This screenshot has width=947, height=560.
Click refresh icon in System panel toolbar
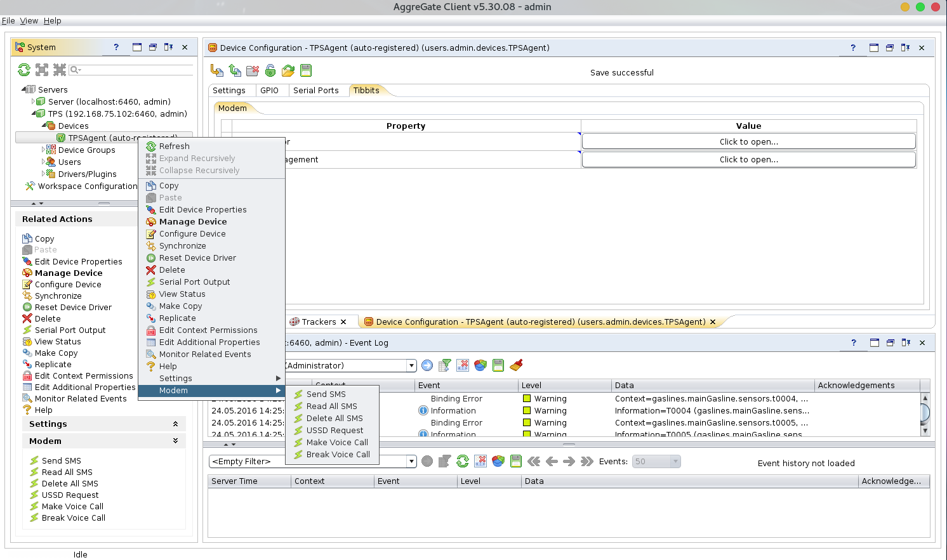(x=24, y=70)
